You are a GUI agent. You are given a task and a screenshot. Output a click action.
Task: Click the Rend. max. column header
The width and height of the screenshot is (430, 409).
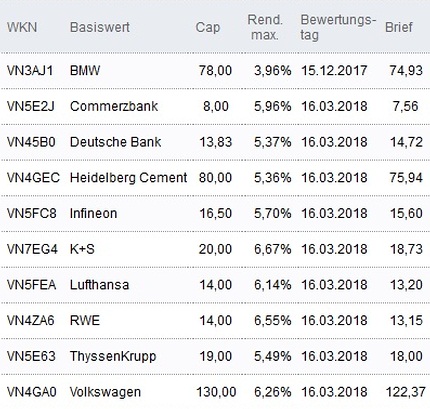265,27
